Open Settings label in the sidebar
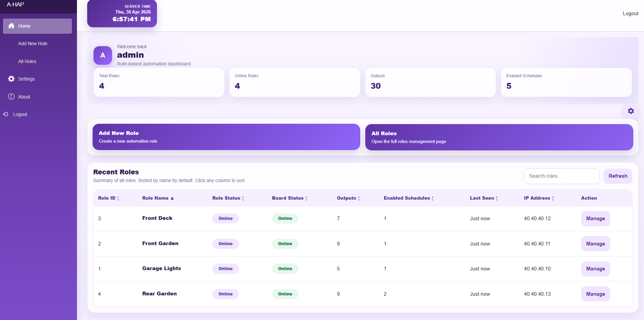The height and width of the screenshot is (320, 644). 26,79
